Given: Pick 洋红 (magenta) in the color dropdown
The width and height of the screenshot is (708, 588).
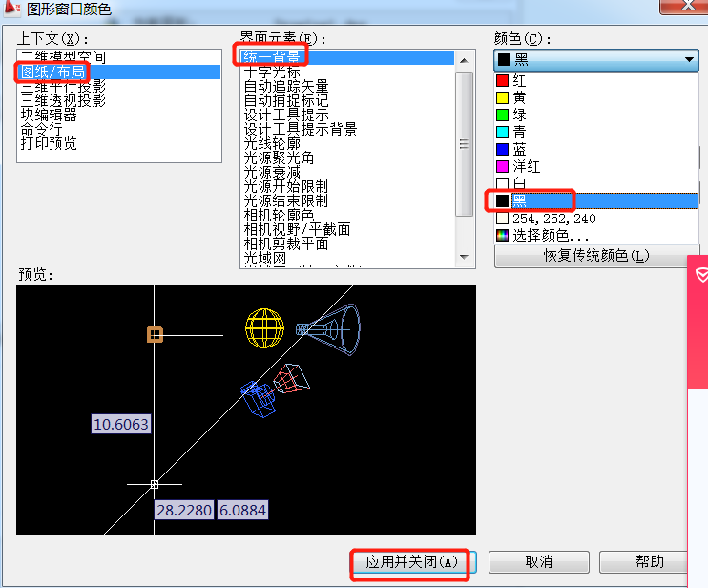Looking at the screenshot, I should coord(526,166).
